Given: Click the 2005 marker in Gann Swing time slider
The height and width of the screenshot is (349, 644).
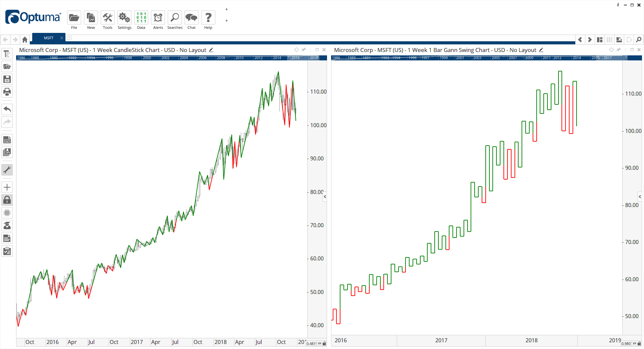Looking at the screenshot, I should tap(496, 58).
